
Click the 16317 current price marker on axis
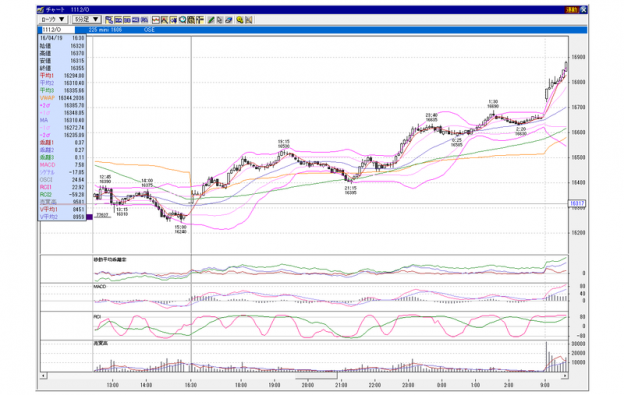pos(577,203)
